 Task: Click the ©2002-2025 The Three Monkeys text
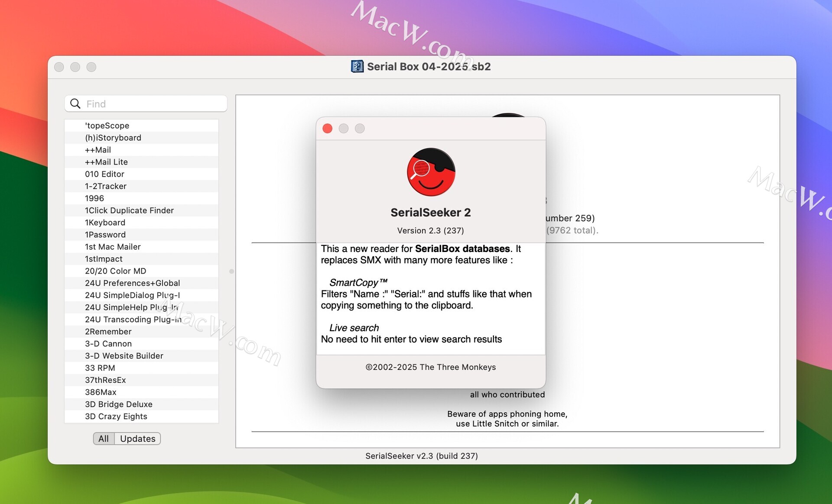pyautogui.click(x=431, y=367)
